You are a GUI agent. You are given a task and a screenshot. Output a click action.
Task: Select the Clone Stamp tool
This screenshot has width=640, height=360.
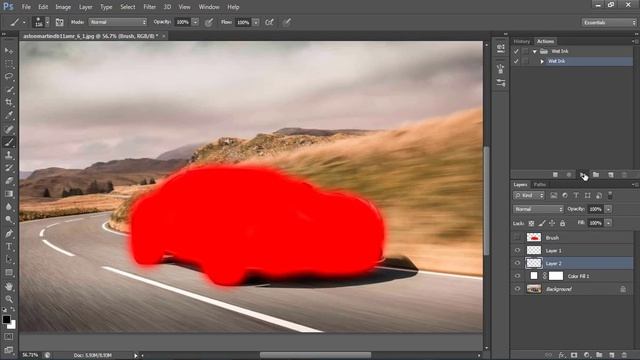coord(9,155)
